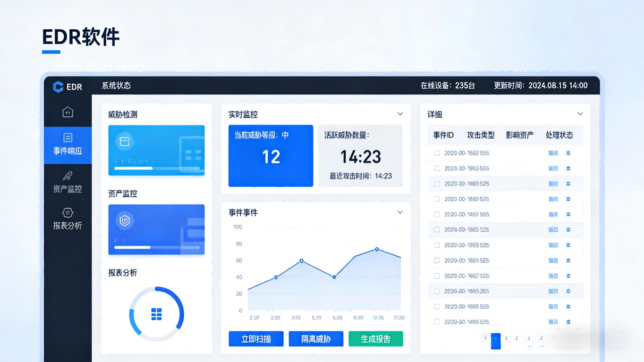Select the home icon in the sidebar
The width and height of the screenshot is (644, 362).
(x=68, y=112)
